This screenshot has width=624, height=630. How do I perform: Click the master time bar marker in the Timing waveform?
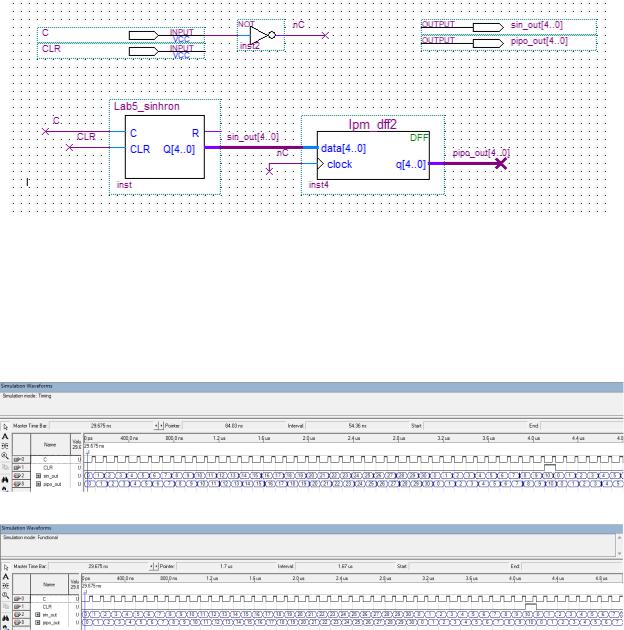(88, 453)
